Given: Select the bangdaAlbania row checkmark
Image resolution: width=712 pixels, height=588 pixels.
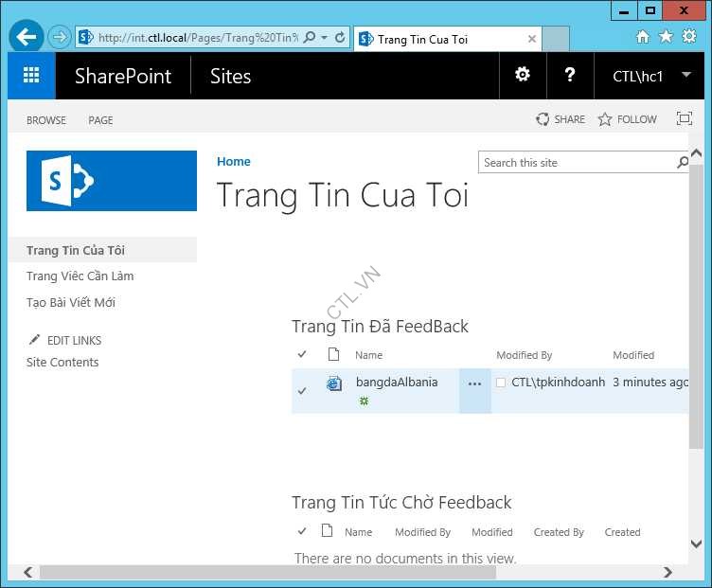Looking at the screenshot, I should [x=302, y=391].
